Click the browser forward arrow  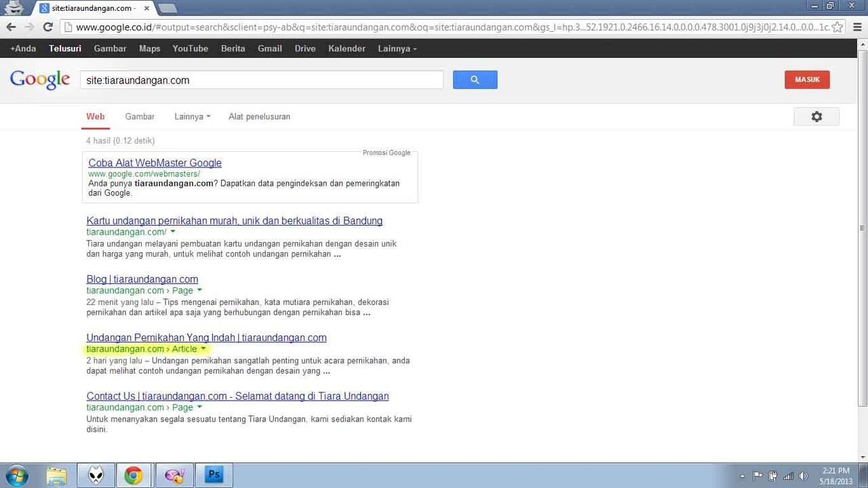click(x=29, y=27)
